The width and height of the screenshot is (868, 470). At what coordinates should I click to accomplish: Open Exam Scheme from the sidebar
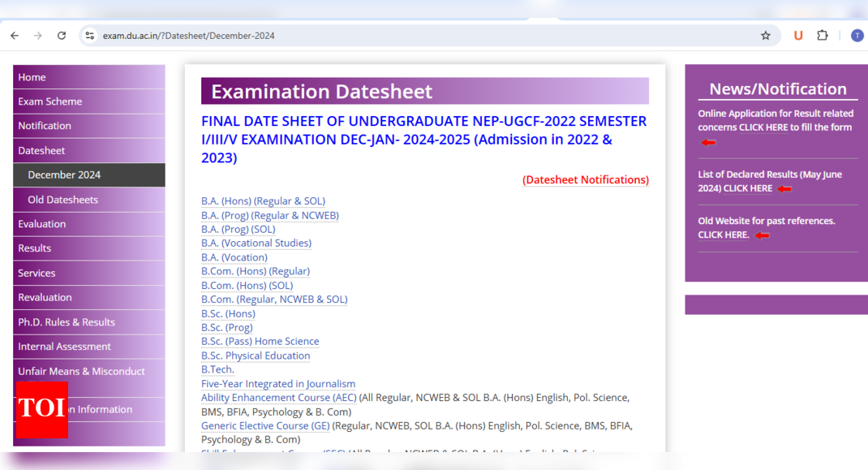point(50,101)
